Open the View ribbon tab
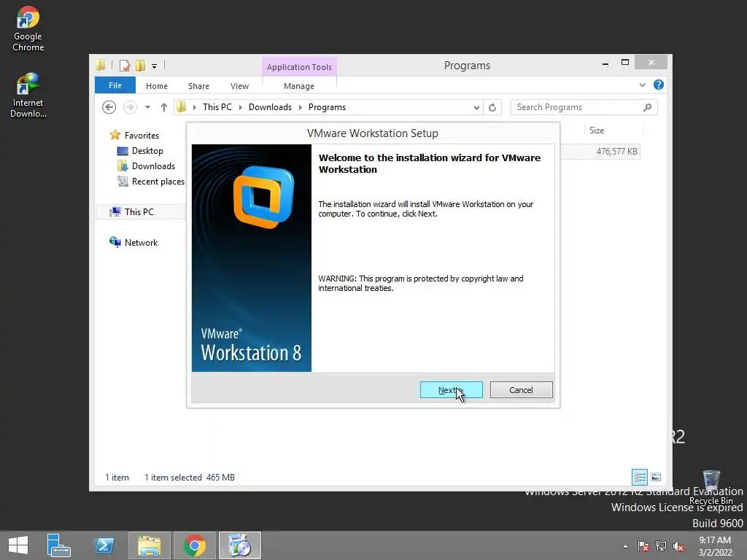This screenshot has width=747, height=560. (x=239, y=86)
